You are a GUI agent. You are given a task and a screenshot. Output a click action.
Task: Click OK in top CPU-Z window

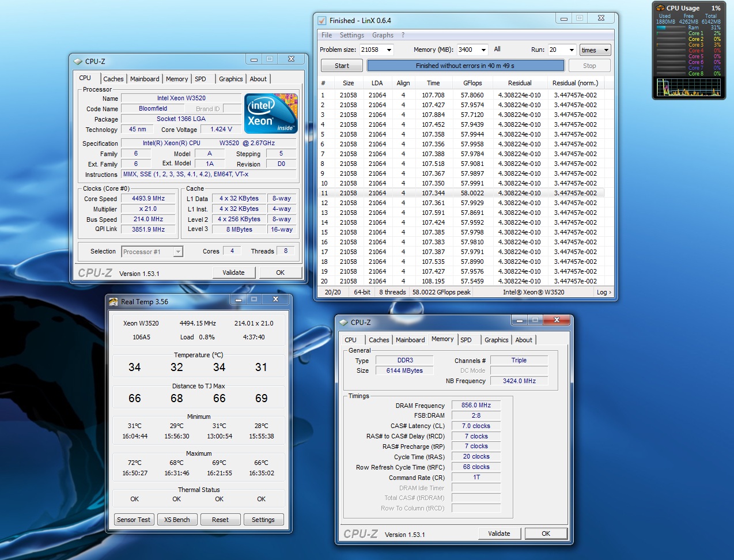280,273
